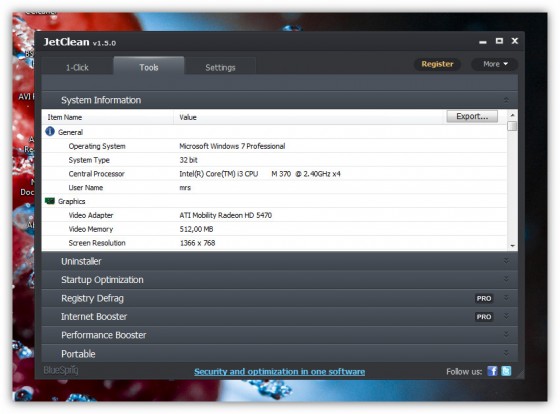Expand the Startup Optimization section
The width and height of the screenshot is (560, 414).
[x=280, y=280]
